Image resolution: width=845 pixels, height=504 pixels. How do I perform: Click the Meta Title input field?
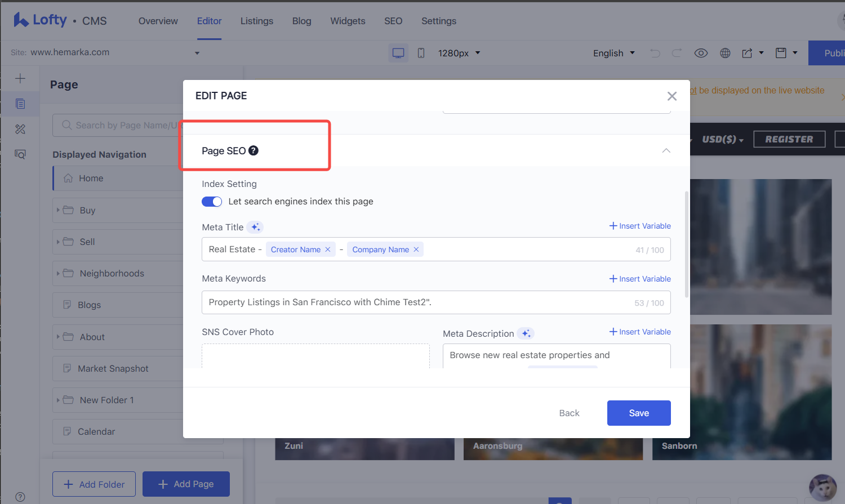[x=436, y=249]
